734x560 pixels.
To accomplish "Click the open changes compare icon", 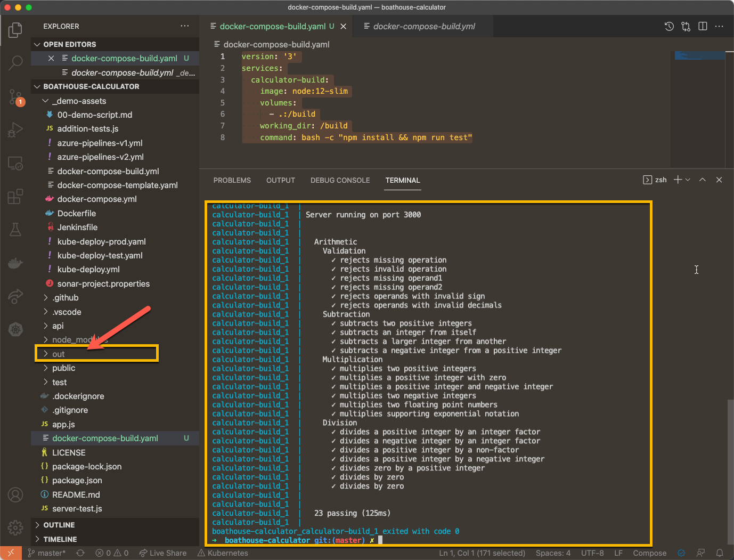I will pos(686,26).
